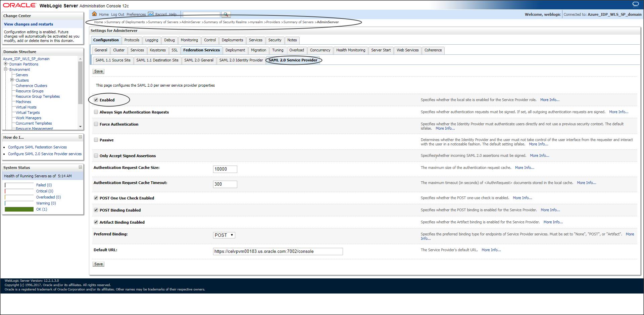
Task: Check Only Accept Signed Assertions
Action: click(x=96, y=155)
